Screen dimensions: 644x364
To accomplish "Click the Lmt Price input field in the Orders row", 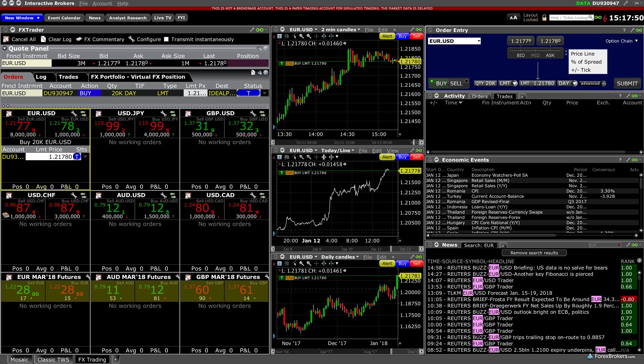I will click(196, 93).
